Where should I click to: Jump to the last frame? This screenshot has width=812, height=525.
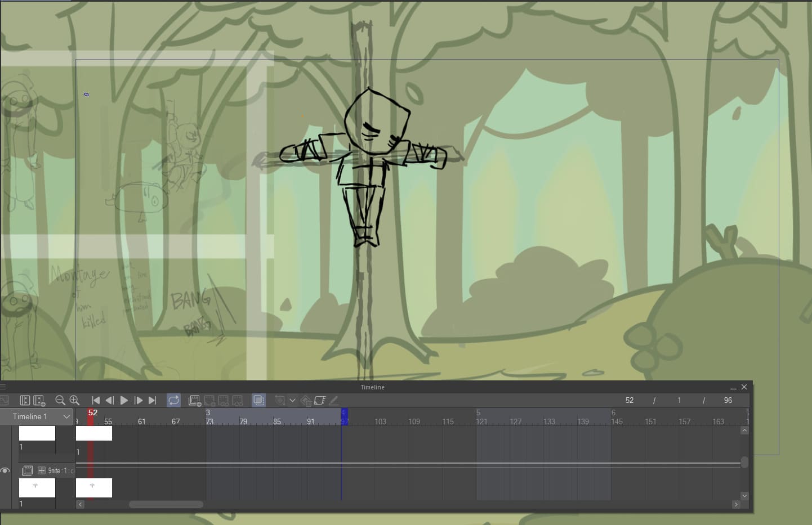(152, 400)
